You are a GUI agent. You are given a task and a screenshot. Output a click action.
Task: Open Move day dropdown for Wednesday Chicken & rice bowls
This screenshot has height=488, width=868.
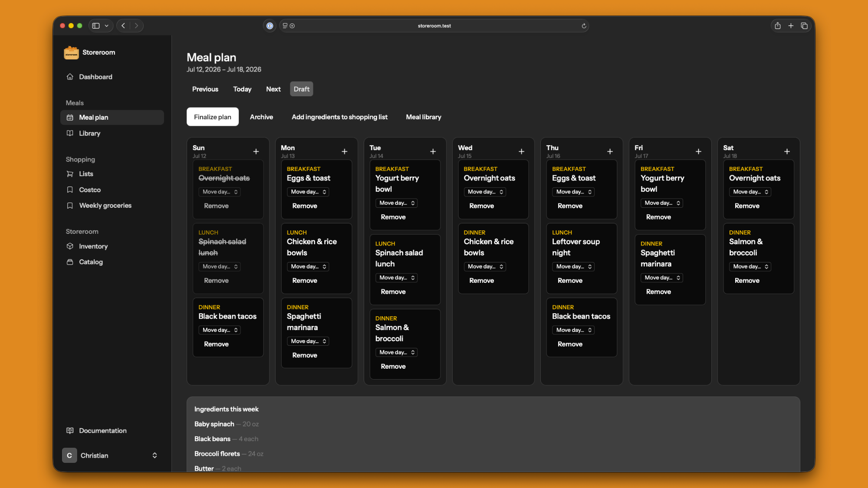pyautogui.click(x=485, y=266)
